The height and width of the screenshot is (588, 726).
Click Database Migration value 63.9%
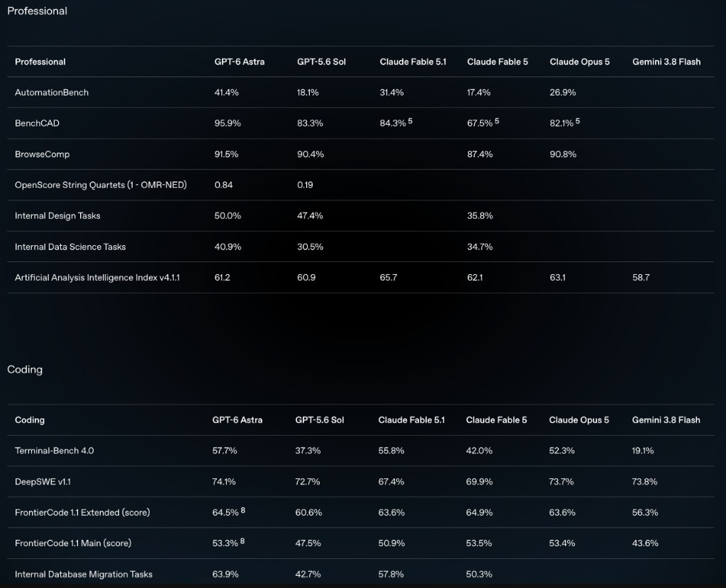tap(225, 574)
